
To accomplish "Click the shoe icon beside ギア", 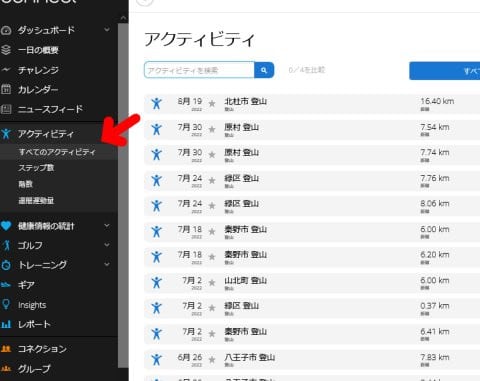I will (6, 285).
